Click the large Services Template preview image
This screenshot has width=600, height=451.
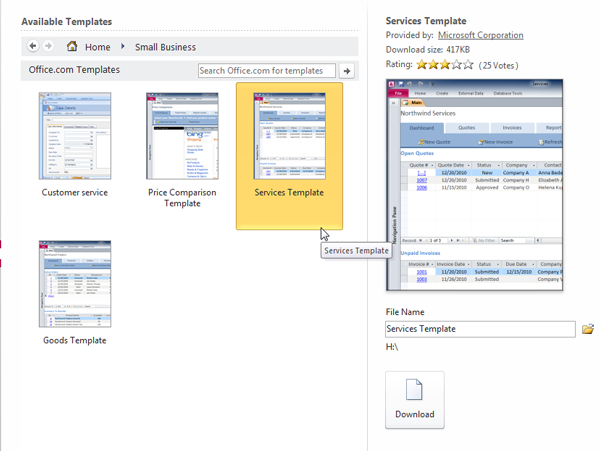point(474,185)
